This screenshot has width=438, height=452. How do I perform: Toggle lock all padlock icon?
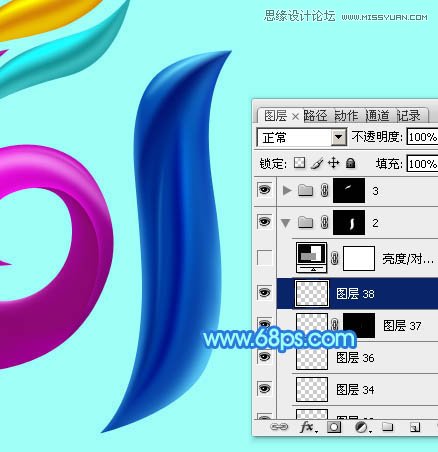350,163
